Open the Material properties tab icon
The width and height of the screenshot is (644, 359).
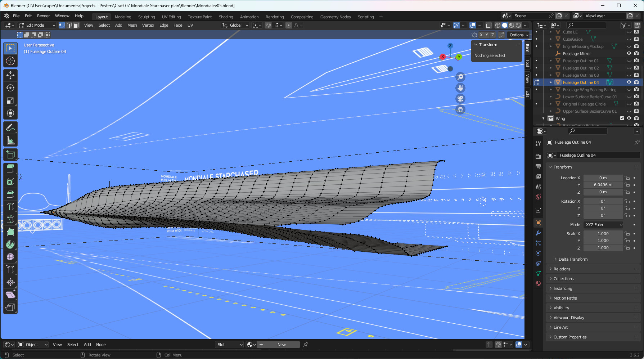click(x=538, y=283)
